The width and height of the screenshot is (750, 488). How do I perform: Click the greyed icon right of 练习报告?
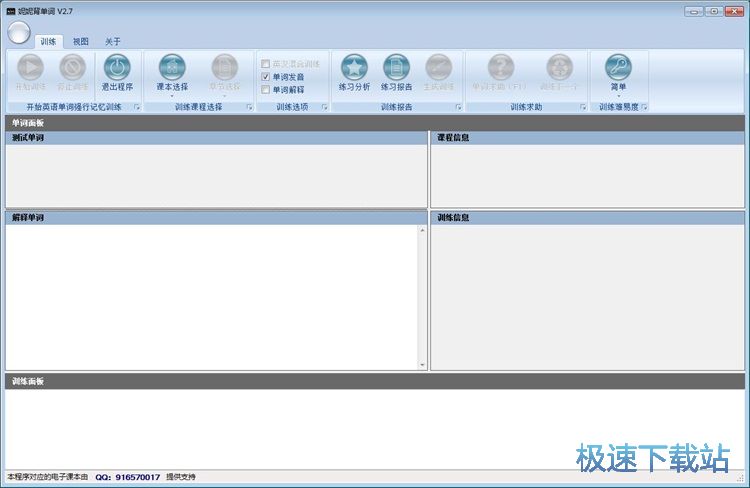pyautogui.click(x=439, y=67)
